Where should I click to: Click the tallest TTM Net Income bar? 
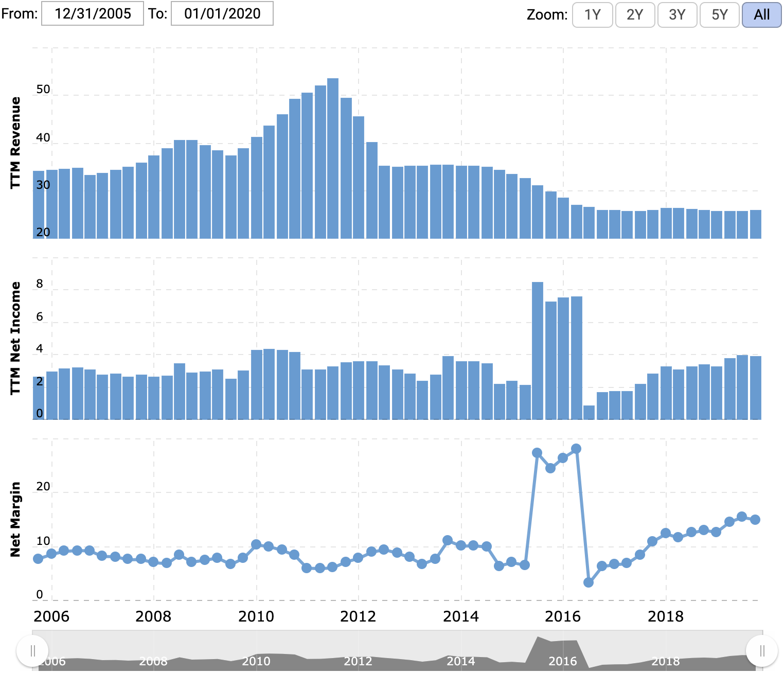pos(538,351)
